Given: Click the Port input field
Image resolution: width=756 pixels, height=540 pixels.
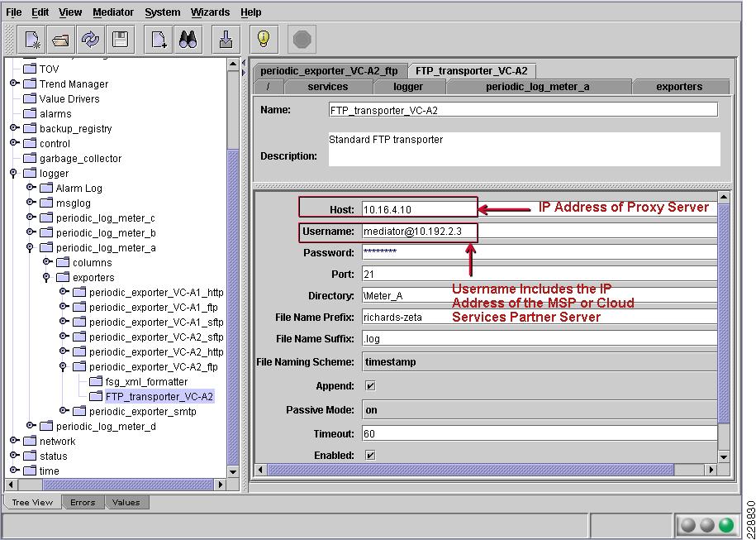Looking at the screenshot, I should click(x=539, y=274).
